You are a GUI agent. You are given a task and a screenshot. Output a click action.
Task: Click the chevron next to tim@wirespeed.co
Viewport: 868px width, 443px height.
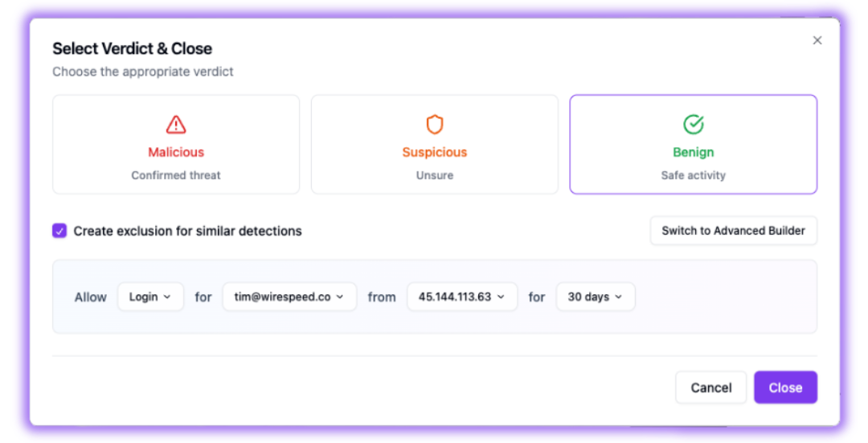coord(340,297)
